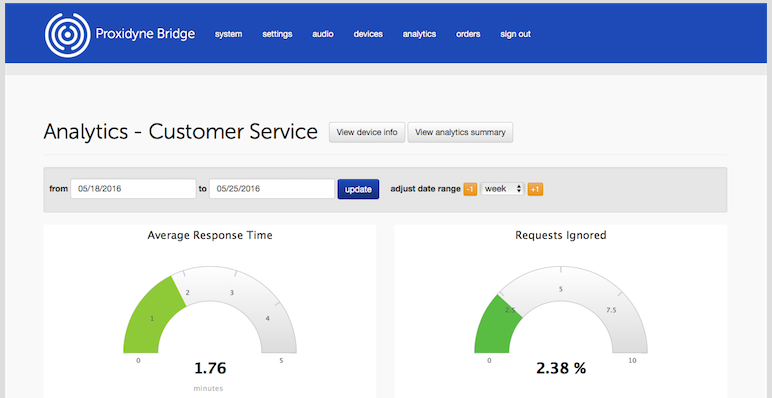Click the View analytics summary button
The image size is (772, 398).
[x=460, y=133]
